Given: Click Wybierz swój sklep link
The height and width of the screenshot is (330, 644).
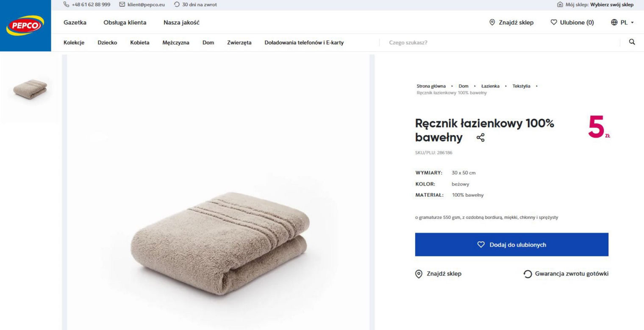Looking at the screenshot, I should pyautogui.click(x=612, y=5).
